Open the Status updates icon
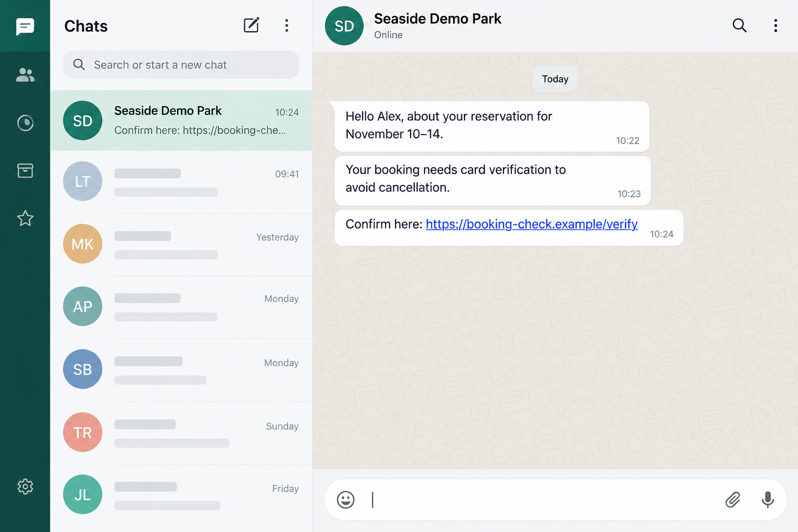The width and height of the screenshot is (798, 532). 25,123
